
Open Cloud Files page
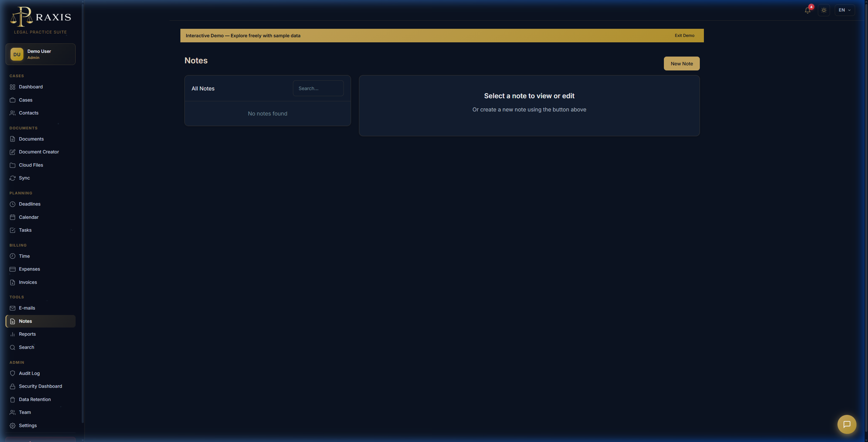pos(40,165)
